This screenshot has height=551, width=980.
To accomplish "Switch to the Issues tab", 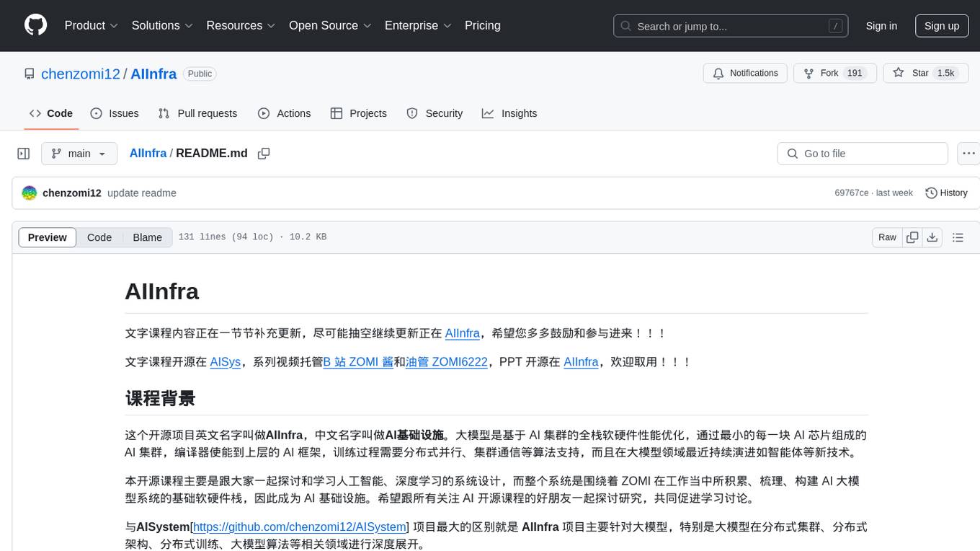I will coord(115,113).
